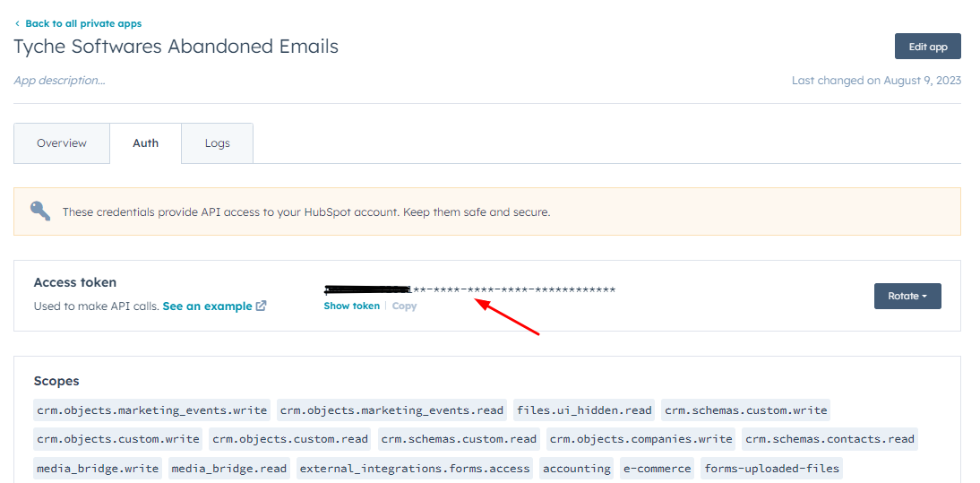This screenshot has height=483, width=980.
Task: Click the Last changed on August 9, 2023 text
Action: click(876, 81)
